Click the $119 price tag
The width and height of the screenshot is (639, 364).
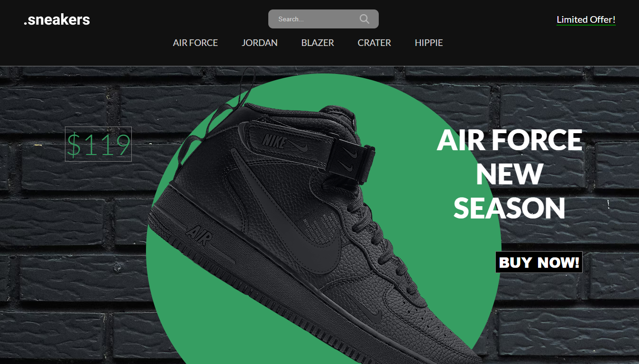coord(98,144)
